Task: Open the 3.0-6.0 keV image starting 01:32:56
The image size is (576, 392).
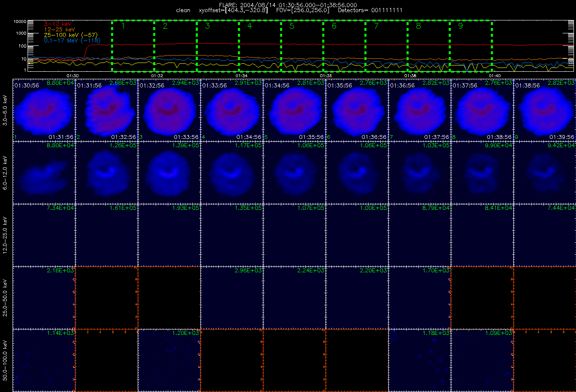Action: coord(169,110)
